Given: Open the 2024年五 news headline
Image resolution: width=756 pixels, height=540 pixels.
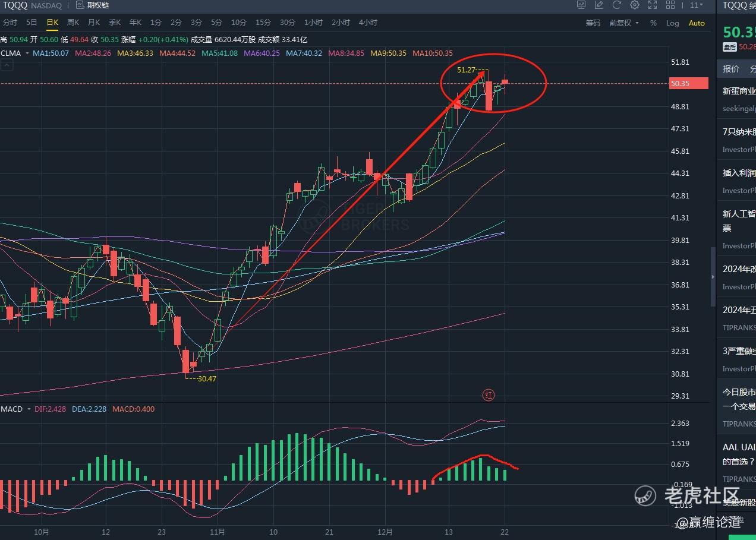Looking at the screenshot, I should 739,310.
